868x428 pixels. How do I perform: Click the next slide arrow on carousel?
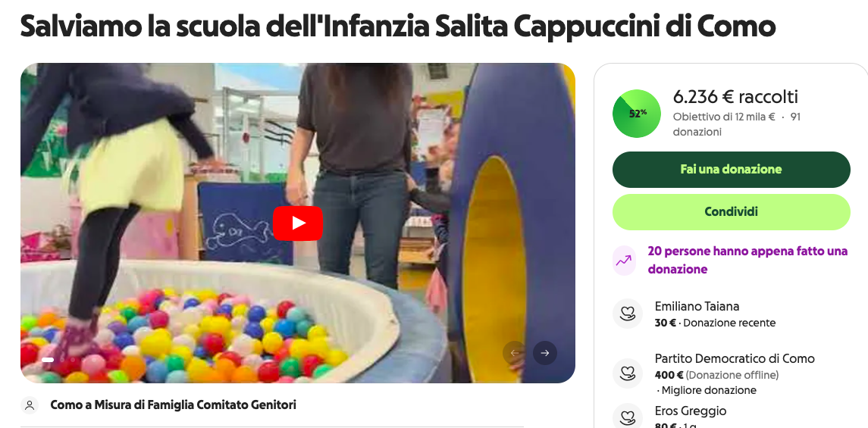(545, 353)
